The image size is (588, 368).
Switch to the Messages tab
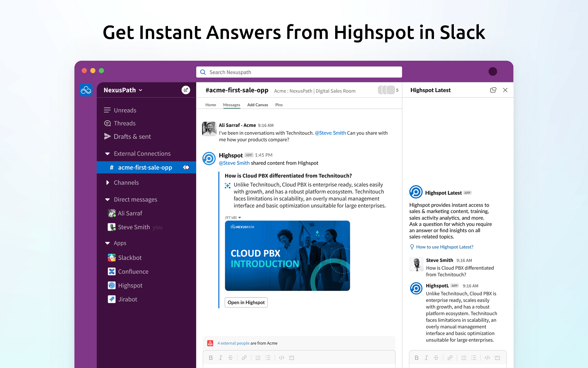[x=232, y=105]
